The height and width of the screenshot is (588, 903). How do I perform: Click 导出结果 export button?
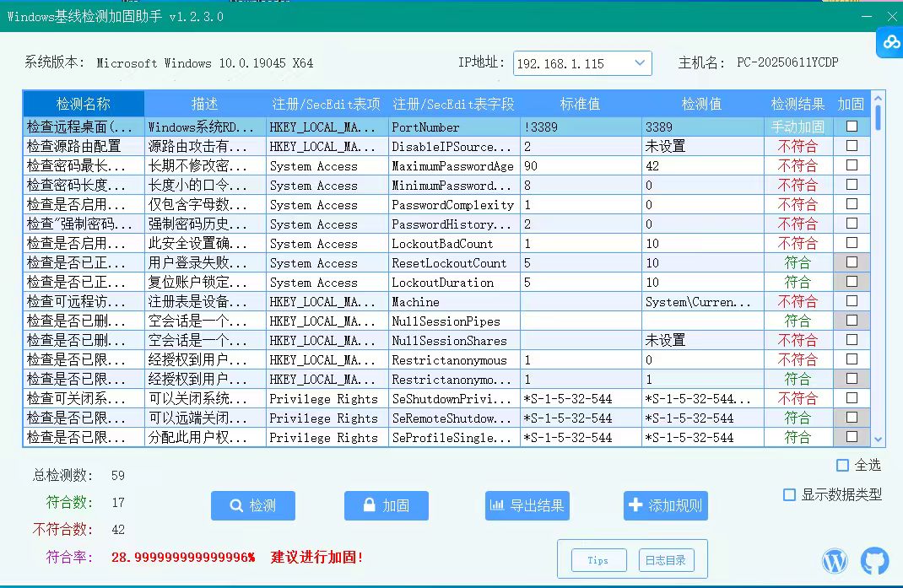527,505
